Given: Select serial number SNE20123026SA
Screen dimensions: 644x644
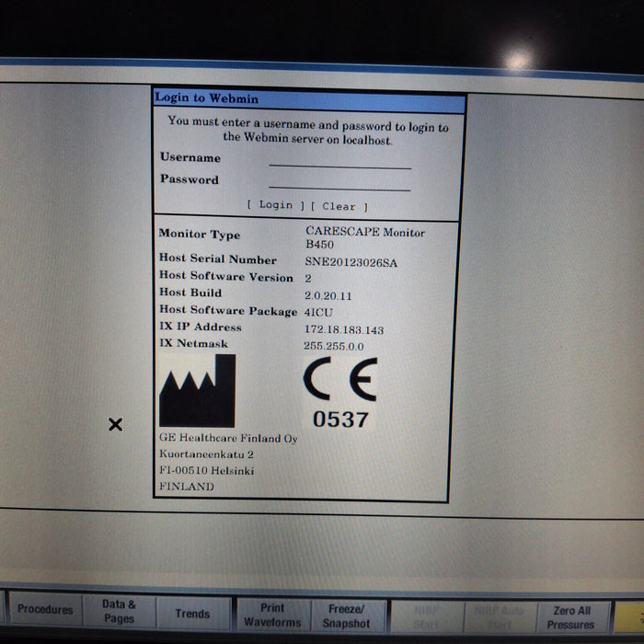Looking at the screenshot, I should click(x=351, y=262).
